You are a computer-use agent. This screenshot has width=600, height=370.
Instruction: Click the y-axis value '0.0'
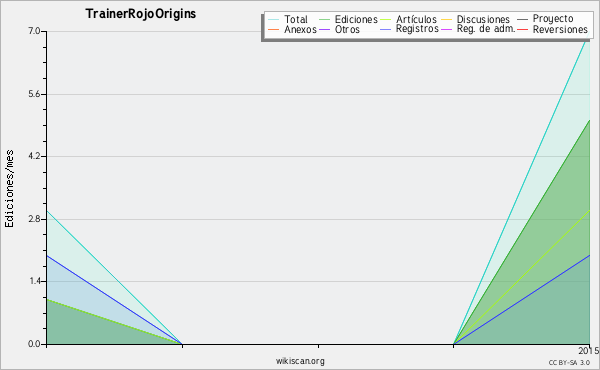click(x=34, y=344)
